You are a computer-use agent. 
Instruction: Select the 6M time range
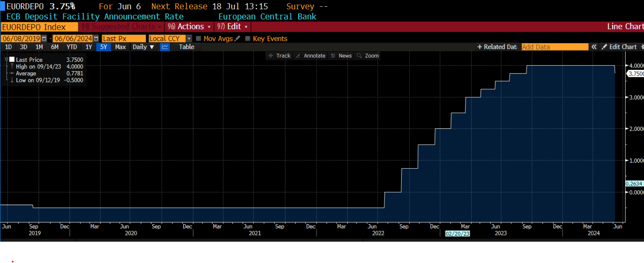click(x=55, y=47)
